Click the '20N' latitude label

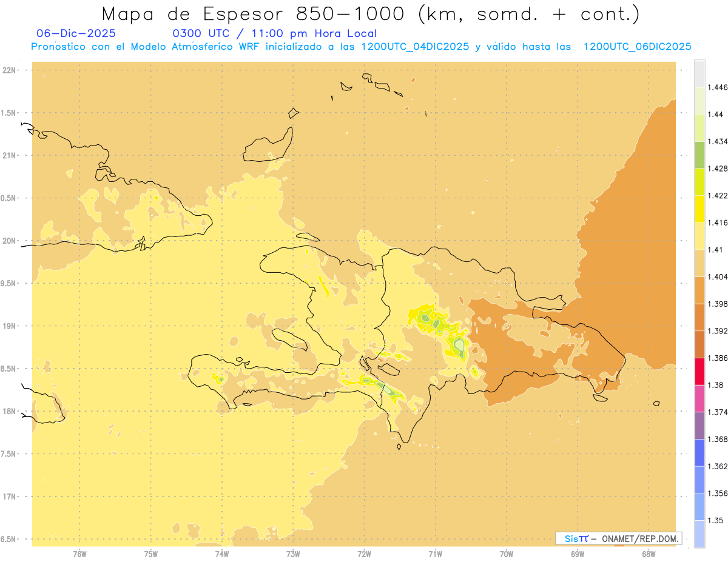(x=8, y=241)
